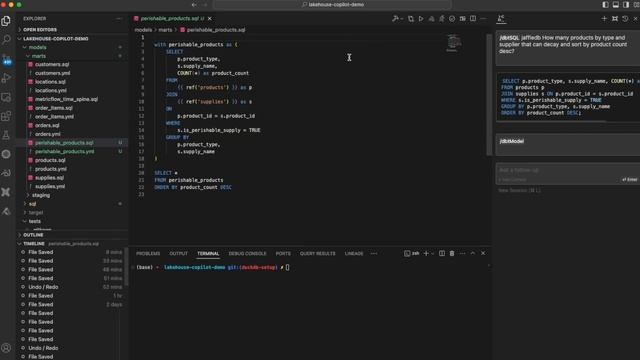Click the marts breadcrumb above the editor
The width and height of the screenshot is (640, 360).
(x=165, y=30)
